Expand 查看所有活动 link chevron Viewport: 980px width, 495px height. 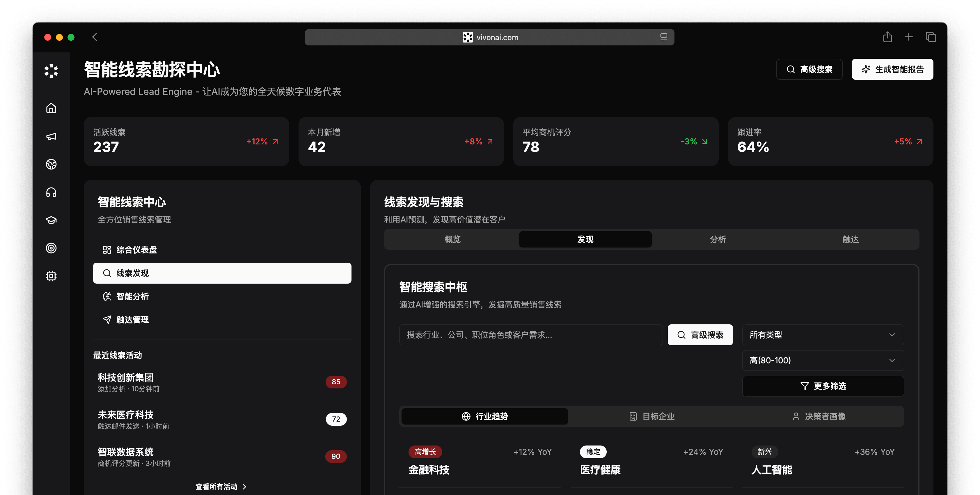click(x=244, y=487)
